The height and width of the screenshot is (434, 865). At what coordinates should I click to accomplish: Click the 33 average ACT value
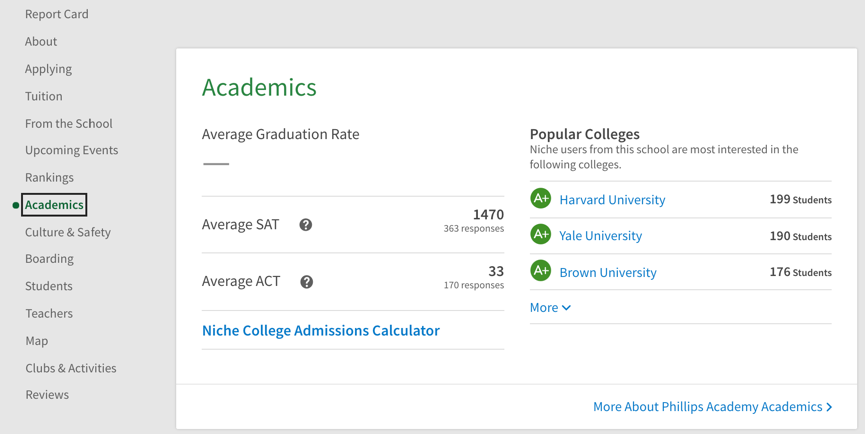coord(496,271)
